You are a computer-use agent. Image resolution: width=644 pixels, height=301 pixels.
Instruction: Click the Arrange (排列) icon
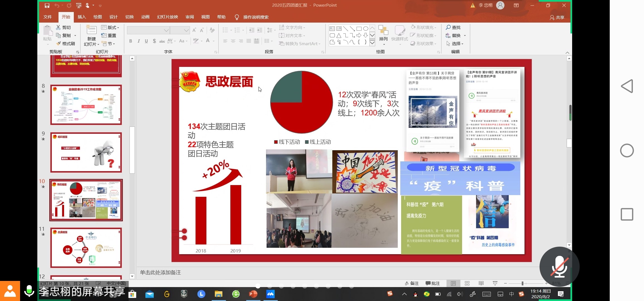383,30
